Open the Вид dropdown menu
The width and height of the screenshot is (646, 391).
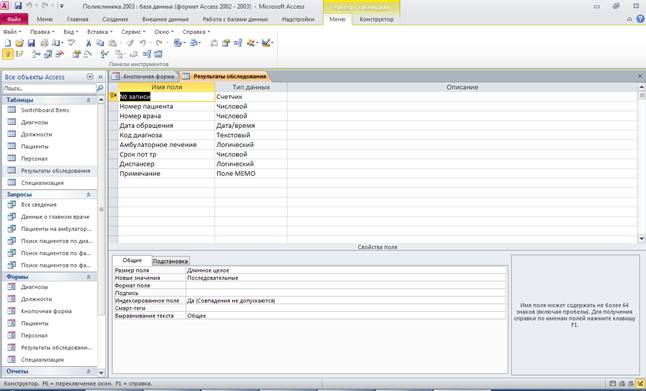(x=70, y=32)
